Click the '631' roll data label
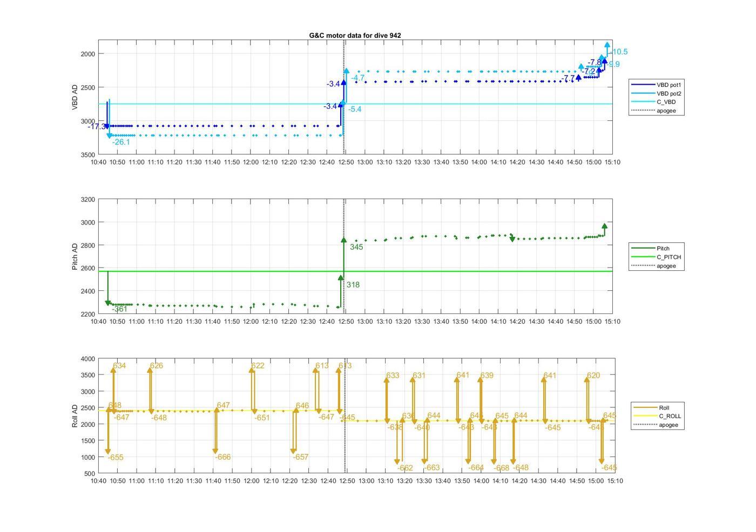756x532 pixels. 419,376
